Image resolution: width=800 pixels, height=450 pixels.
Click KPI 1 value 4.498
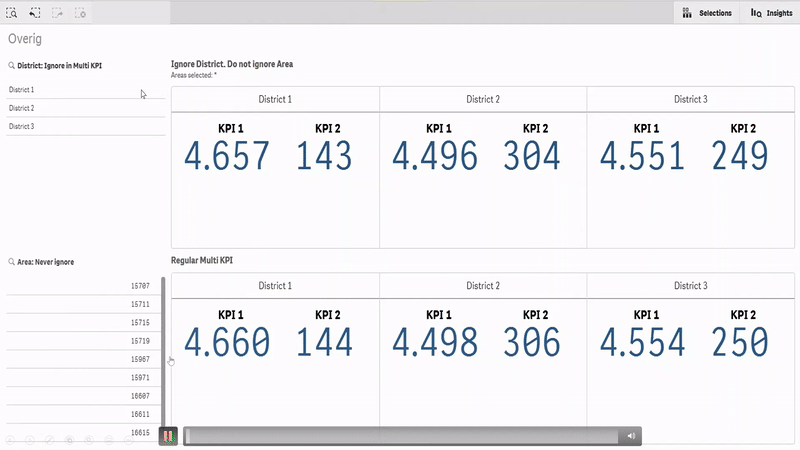(x=435, y=342)
